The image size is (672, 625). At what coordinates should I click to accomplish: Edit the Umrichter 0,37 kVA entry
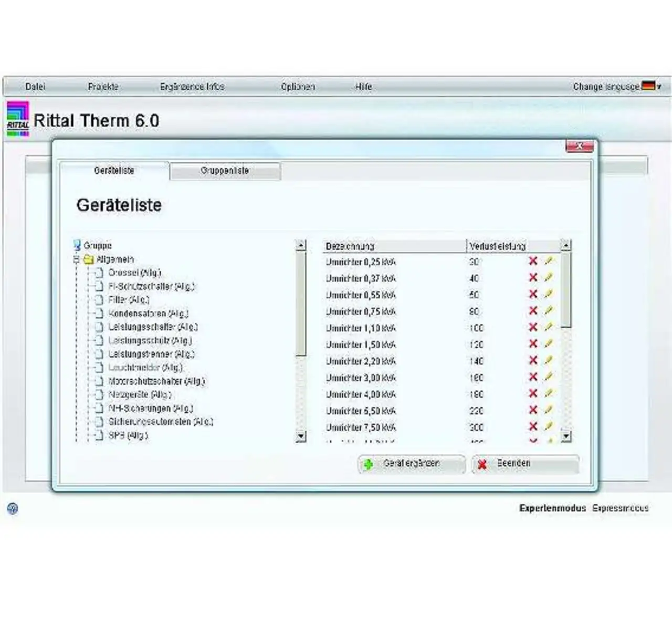pyautogui.click(x=549, y=277)
